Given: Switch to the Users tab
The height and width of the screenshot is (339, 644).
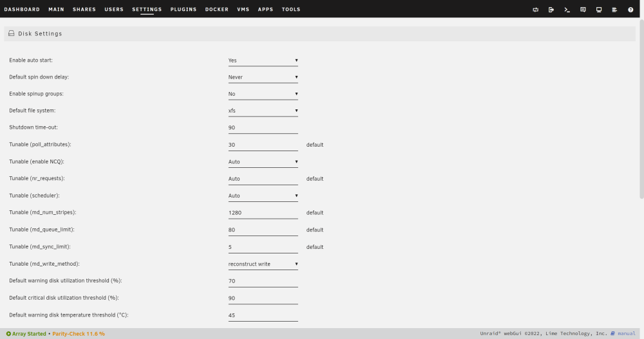Looking at the screenshot, I should (x=114, y=9).
